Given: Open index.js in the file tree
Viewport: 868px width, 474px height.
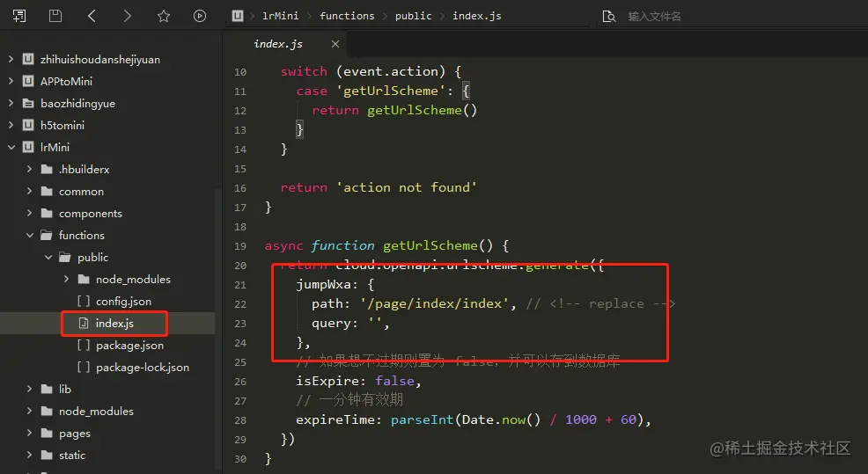Looking at the screenshot, I should click(114, 323).
